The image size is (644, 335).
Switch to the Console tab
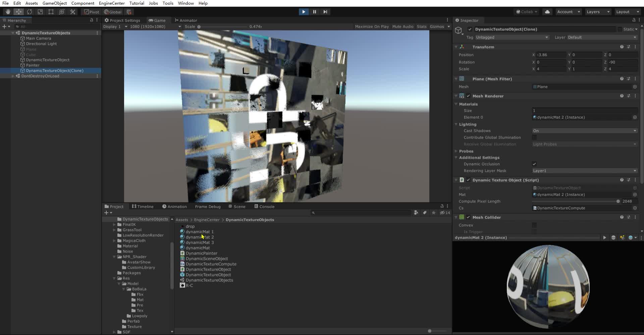(x=264, y=206)
